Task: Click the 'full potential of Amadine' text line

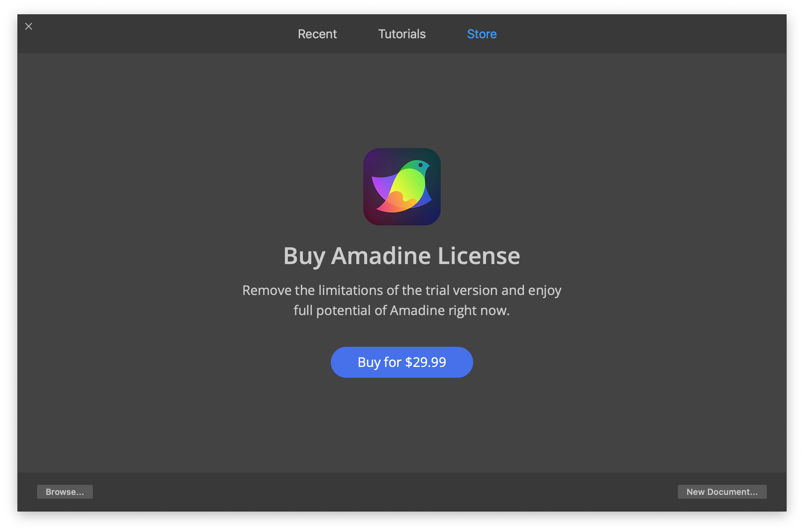Action: pyautogui.click(x=402, y=310)
